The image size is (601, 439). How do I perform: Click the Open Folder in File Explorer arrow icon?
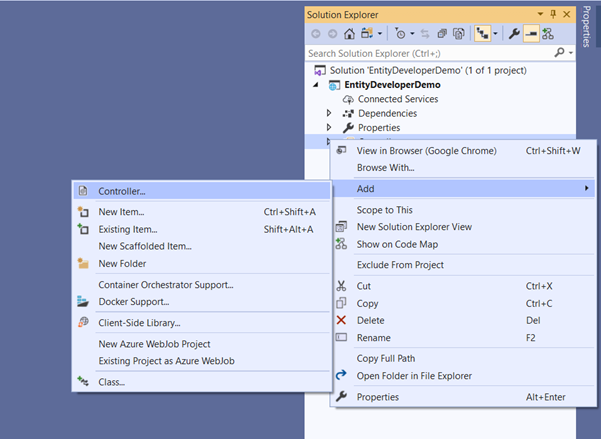tap(341, 375)
